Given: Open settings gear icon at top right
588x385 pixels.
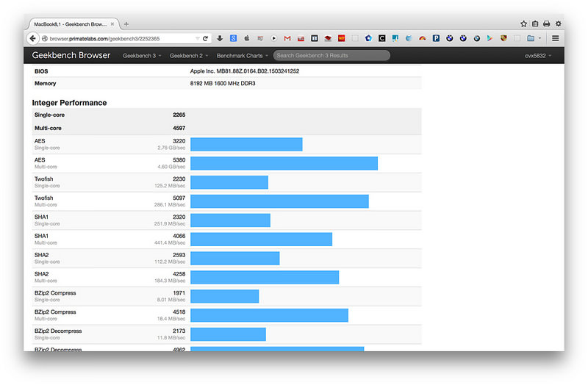Looking at the screenshot, I should point(559,24).
